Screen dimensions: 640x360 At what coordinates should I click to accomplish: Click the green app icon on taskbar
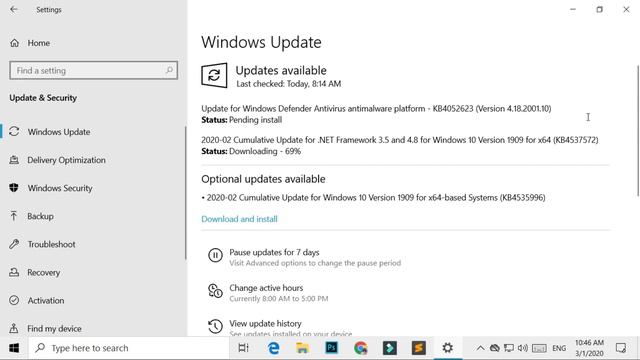pos(389,348)
